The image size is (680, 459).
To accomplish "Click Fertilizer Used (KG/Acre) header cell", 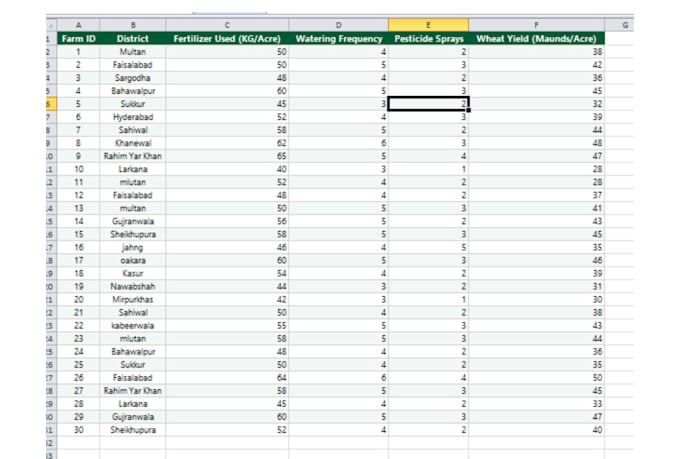I will [227, 39].
